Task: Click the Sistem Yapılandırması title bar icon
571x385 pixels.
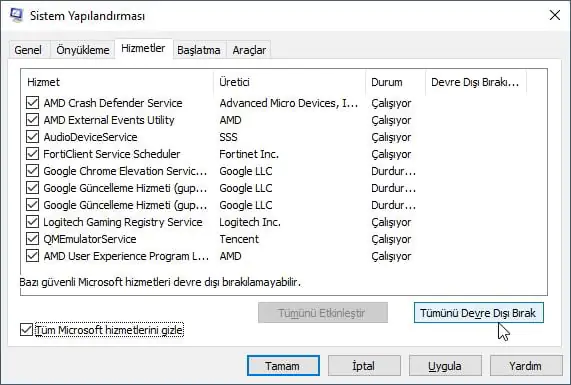Action: pyautogui.click(x=16, y=15)
